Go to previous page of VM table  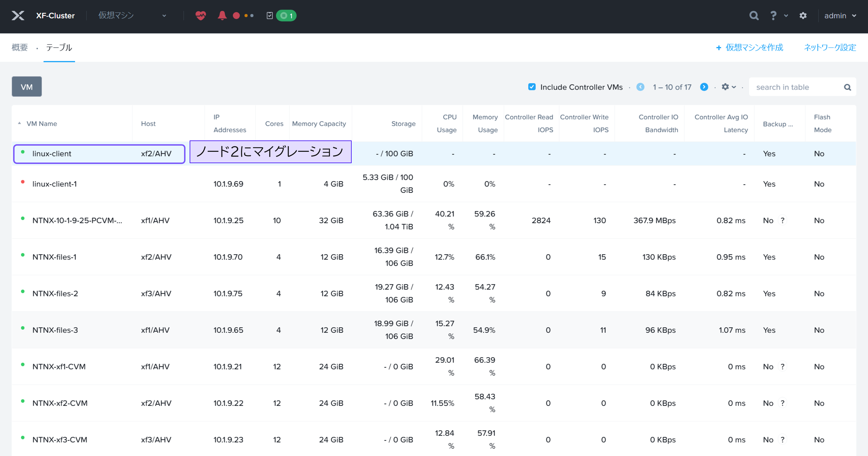click(640, 87)
